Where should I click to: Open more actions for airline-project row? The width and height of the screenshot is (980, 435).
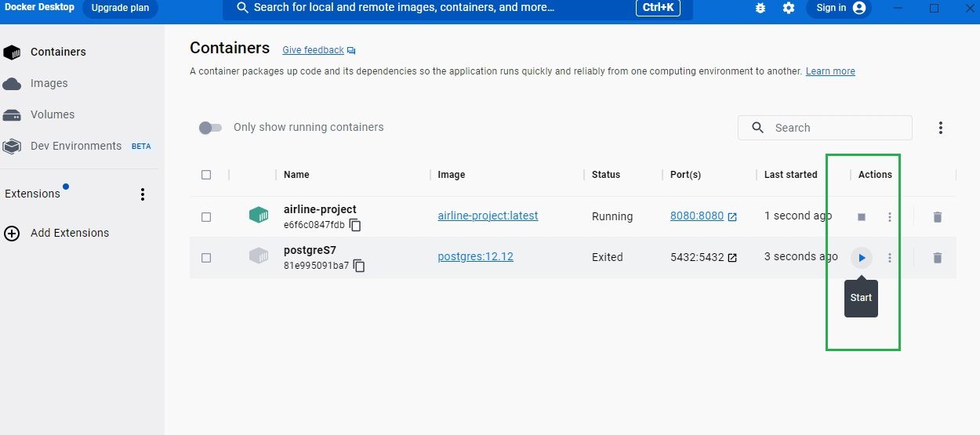point(890,217)
